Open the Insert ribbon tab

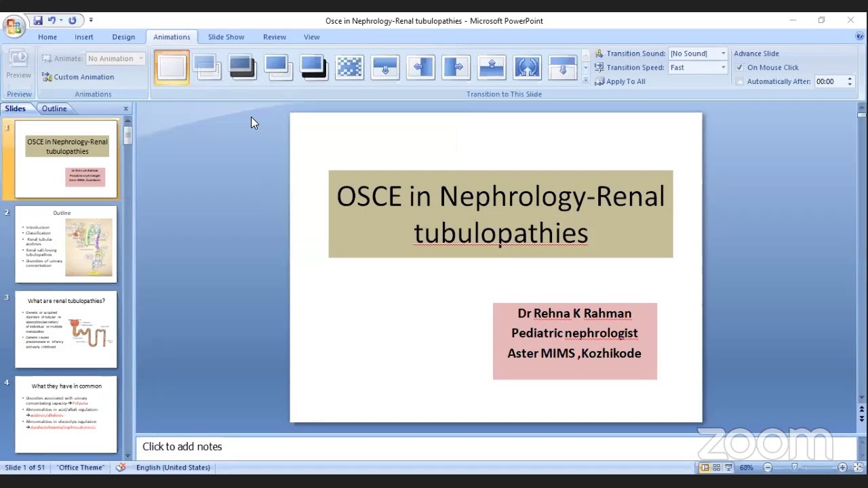point(84,37)
